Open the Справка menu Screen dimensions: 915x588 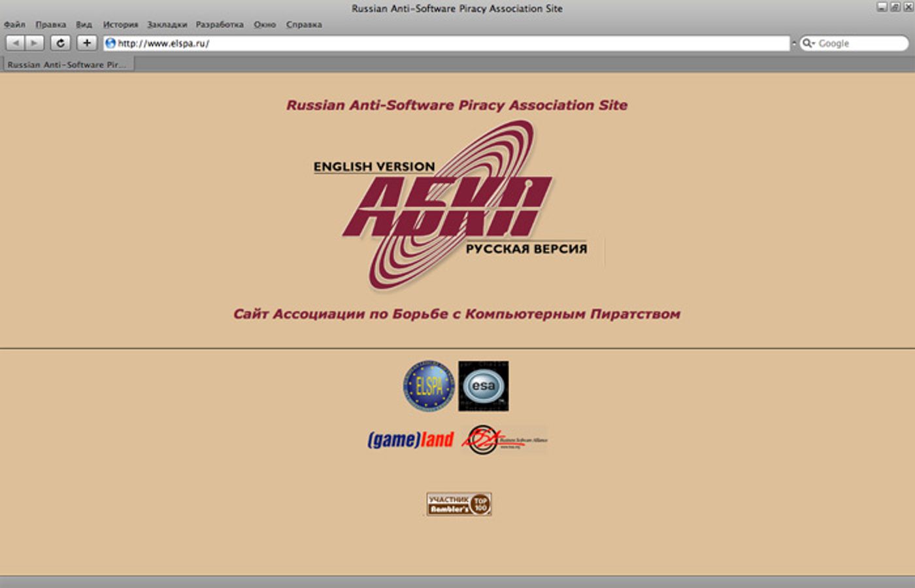(304, 25)
